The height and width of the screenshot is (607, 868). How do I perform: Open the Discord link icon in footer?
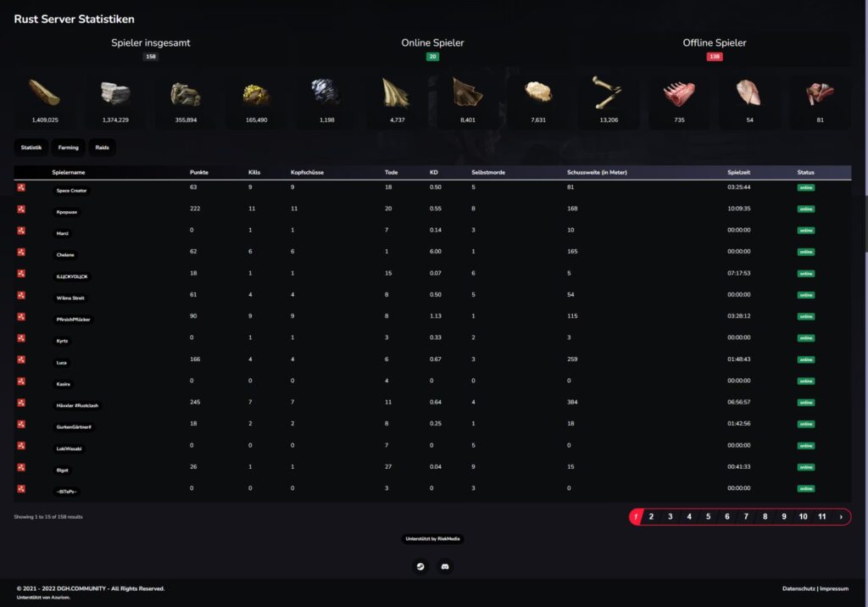(445, 566)
